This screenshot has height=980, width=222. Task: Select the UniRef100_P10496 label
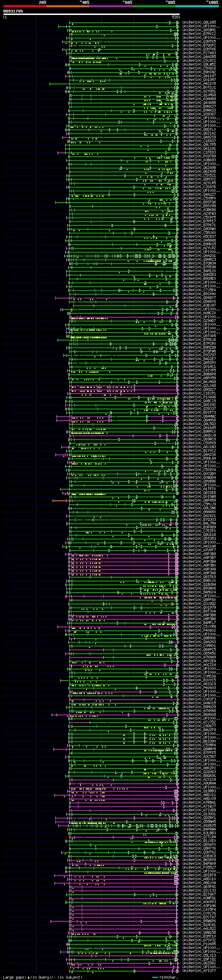[199, 397]
